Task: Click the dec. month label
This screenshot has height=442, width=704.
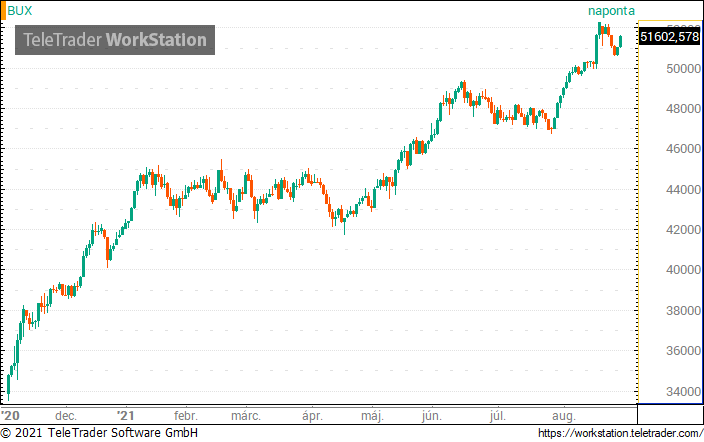Action: [x=66, y=416]
